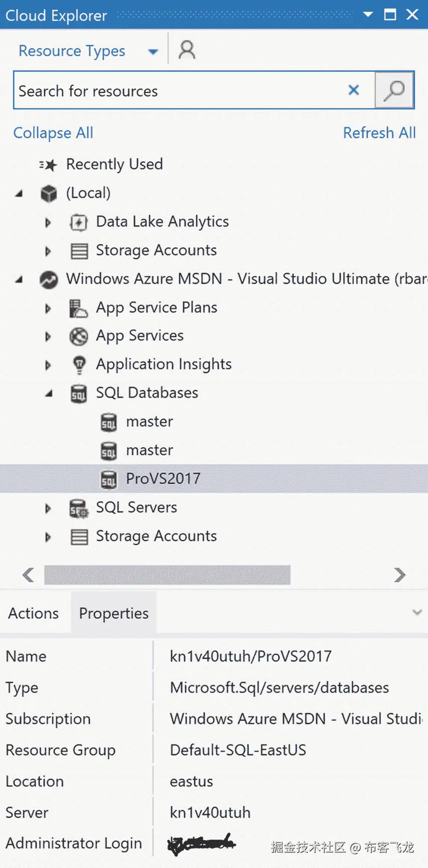The image size is (428, 868).
Task: Click the Refresh All link
Action: pos(379,133)
